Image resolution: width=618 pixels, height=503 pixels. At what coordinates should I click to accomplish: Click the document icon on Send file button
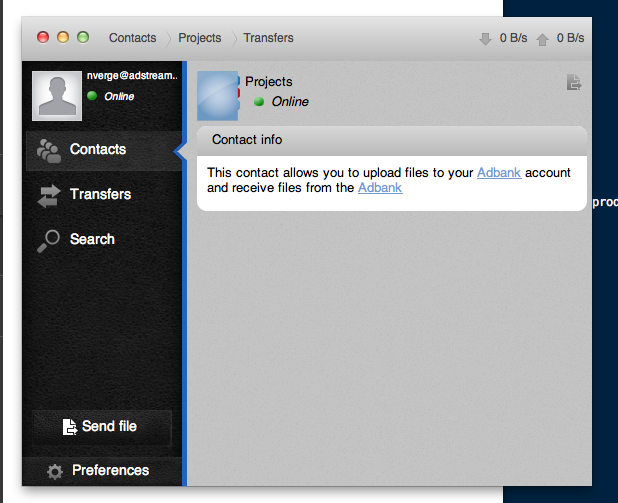click(69, 427)
